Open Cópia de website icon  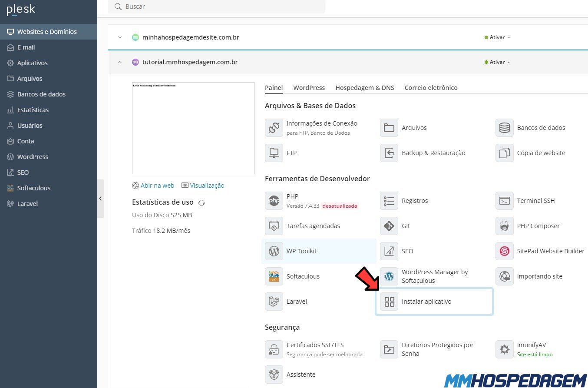click(504, 153)
